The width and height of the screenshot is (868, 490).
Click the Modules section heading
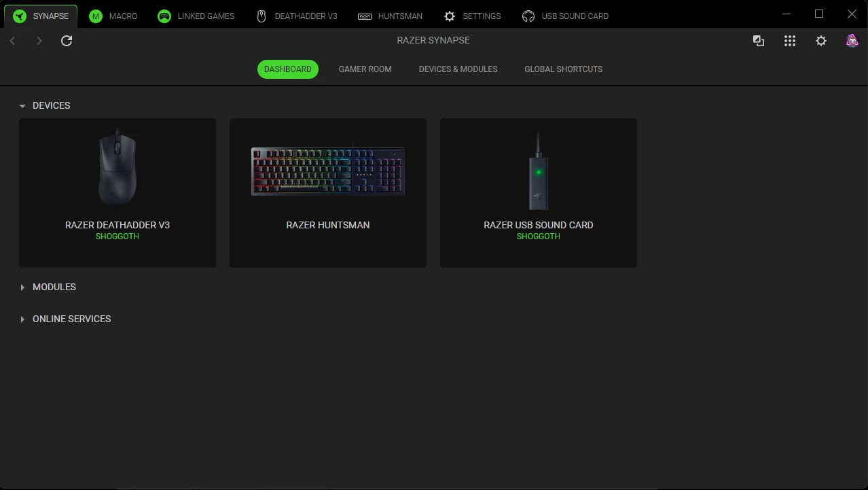click(x=54, y=287)
